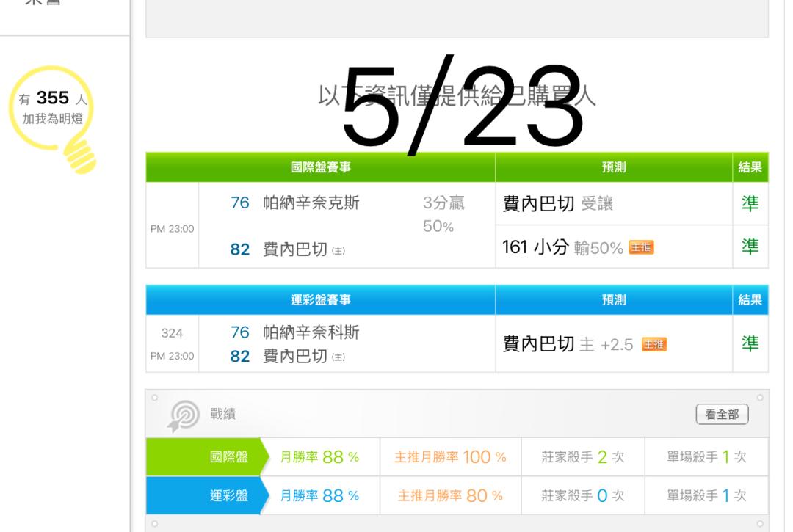Click the 費內巴切 受讓 prediction

point(557,203)
